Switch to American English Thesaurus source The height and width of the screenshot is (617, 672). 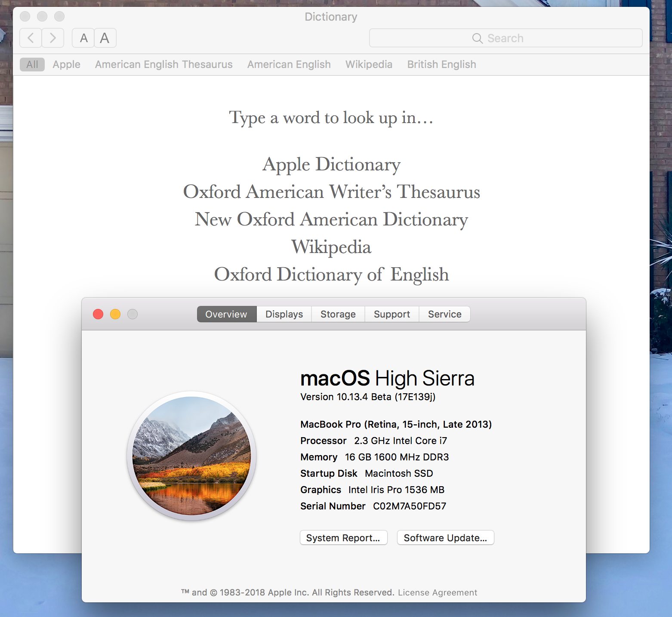(x=164, y=65)
